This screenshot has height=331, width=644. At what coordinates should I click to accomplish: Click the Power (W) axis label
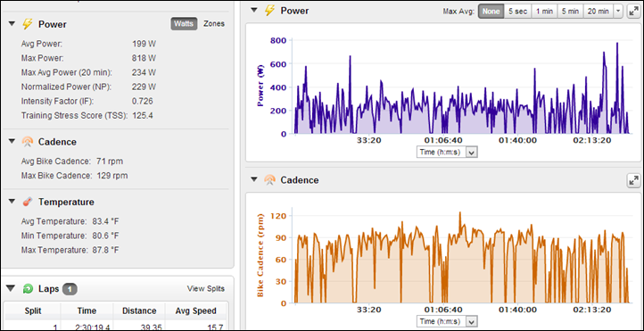pyautogui.click(x=260, y=87)
